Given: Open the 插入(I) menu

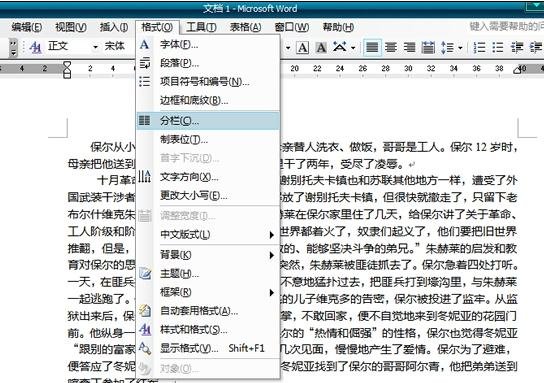Looking at the screenshot, I should pyautogui.click(x=114, y=27).
